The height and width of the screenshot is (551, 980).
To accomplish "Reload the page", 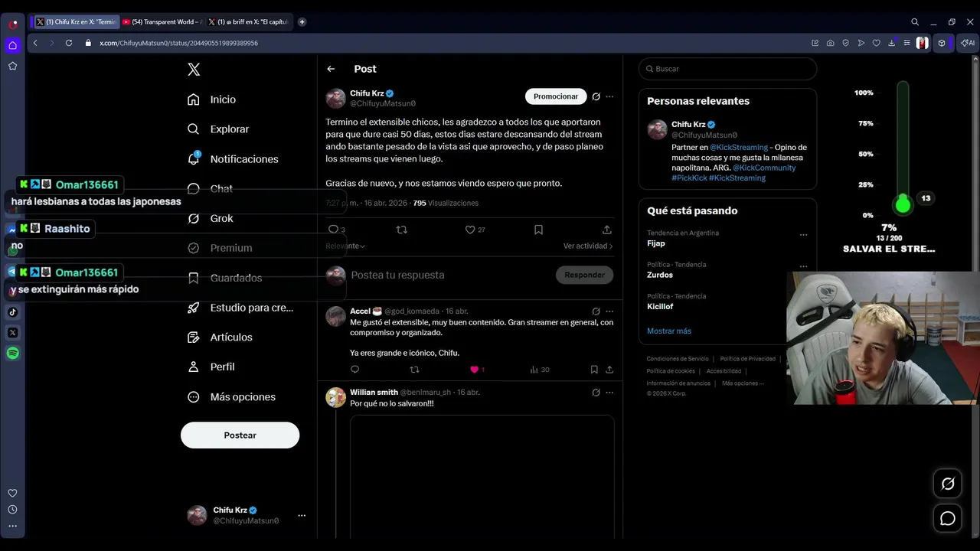I will click(x=68, y=43).
